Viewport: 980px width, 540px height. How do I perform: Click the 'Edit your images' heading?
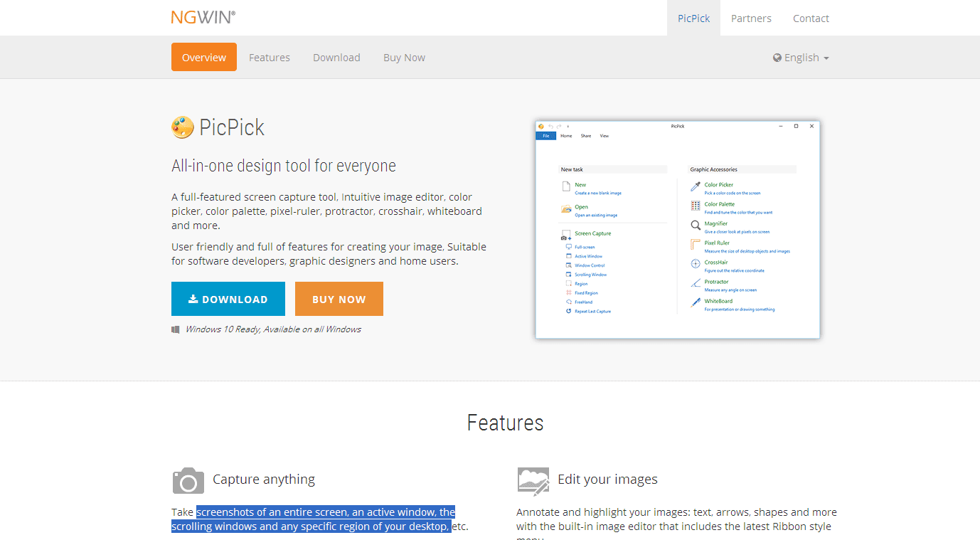pyautogui.click(x=608, y=480)
